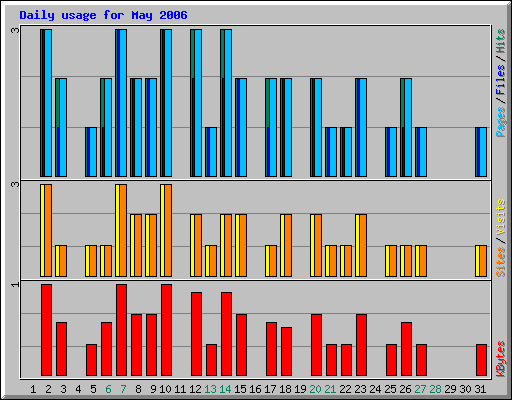The height and width of the screenshot is (400, 512).
Task: Select day label 4 on the x-axis
Action: [78, 389]
